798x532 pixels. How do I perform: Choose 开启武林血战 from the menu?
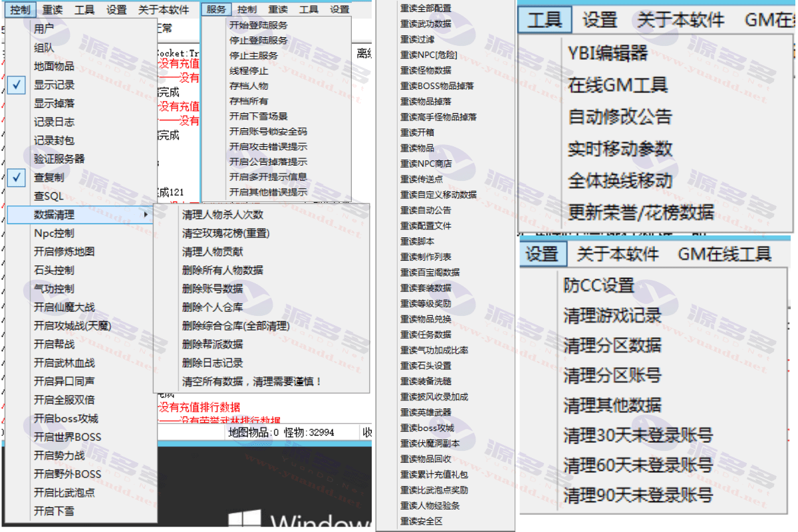[x=64, y=362]
